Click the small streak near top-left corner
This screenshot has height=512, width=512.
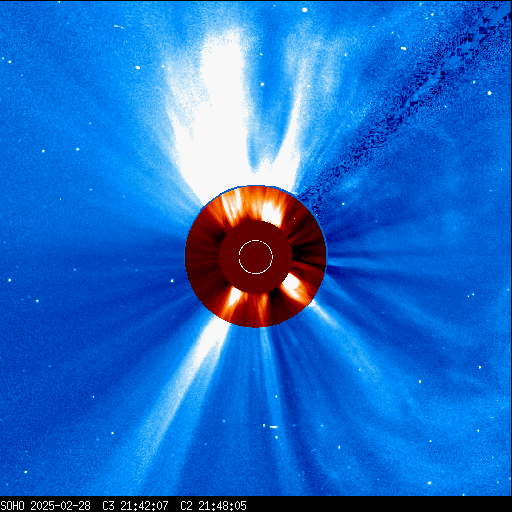[x=119, y=26]
